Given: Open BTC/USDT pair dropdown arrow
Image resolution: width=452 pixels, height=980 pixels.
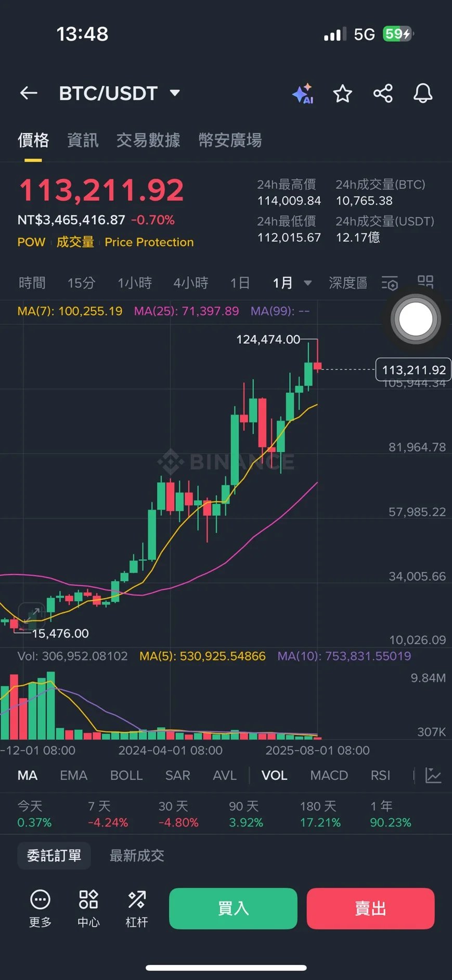Looking at the screenshot, I should [x=175, y=93].
